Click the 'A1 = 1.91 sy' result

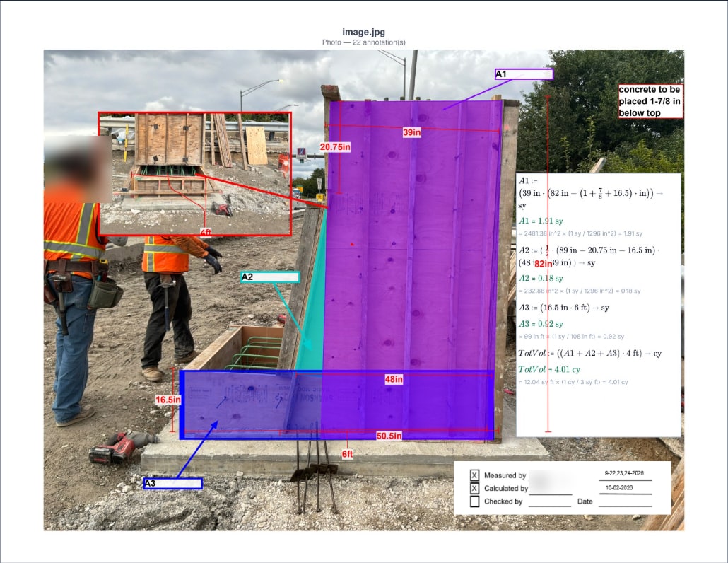coord(541,221)
